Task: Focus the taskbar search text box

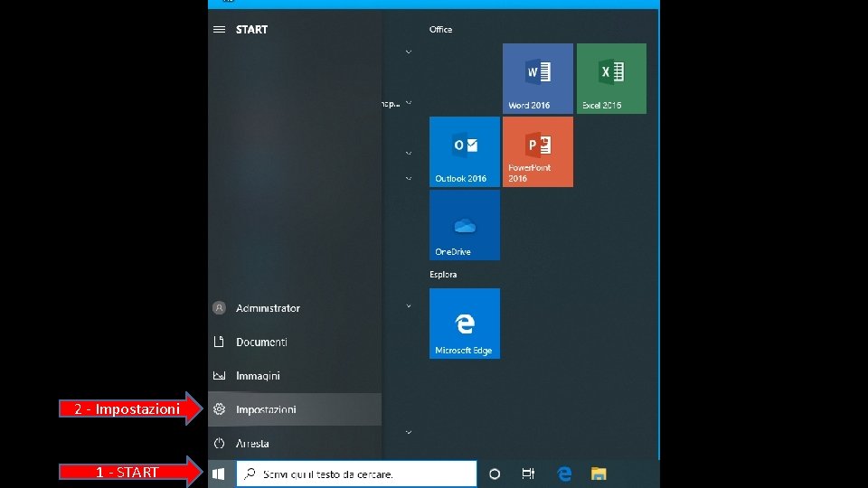Action: click(356, 474)
